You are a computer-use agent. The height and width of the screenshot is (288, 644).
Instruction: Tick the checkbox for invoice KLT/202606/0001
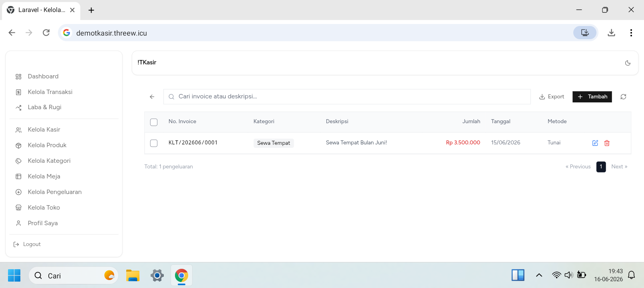click(154, 143)
